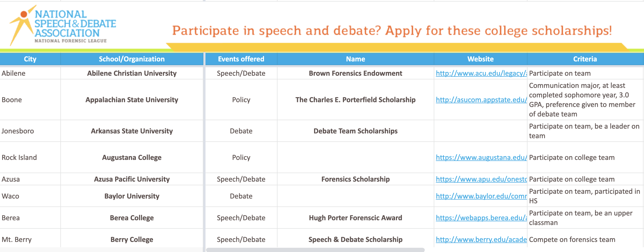Image resolution: width=644 pixels, height=252 pixels.
Task: Select the Baylor University cell
Action: [x=132, y=196]
